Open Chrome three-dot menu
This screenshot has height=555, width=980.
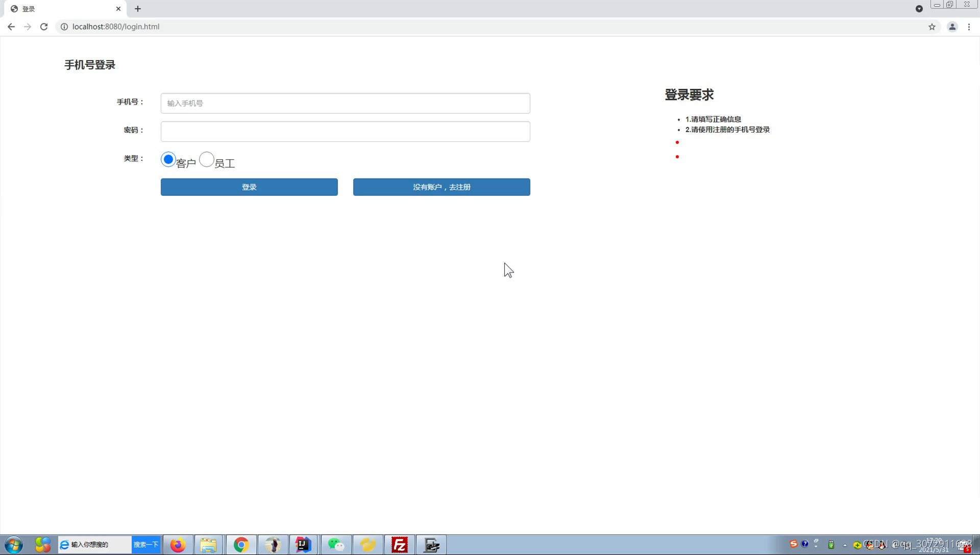[x=969, y=27]
